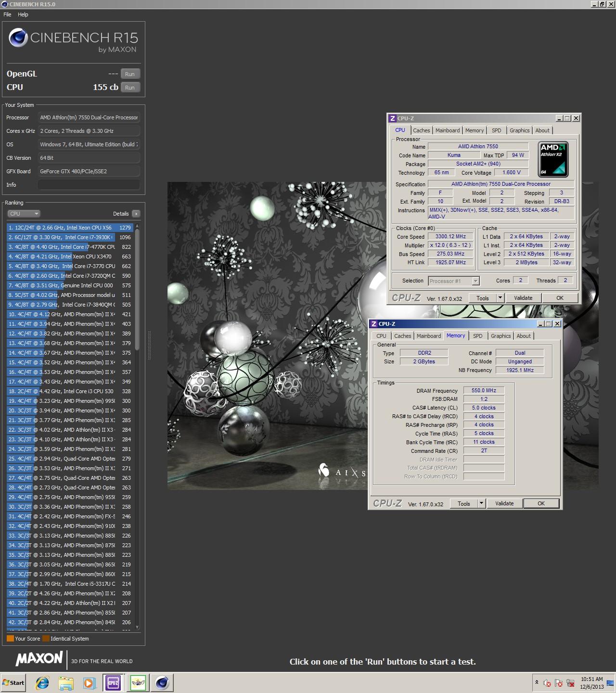Select ranking entry 3 Core i7-4770K

tap(70, 247)
